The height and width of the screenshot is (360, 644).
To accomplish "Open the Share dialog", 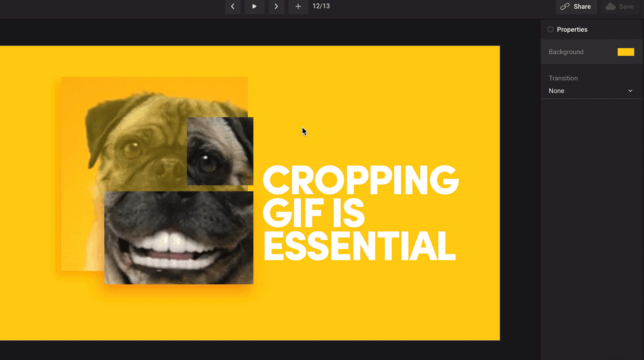I will pyautogui.click(x=576, y=7).
